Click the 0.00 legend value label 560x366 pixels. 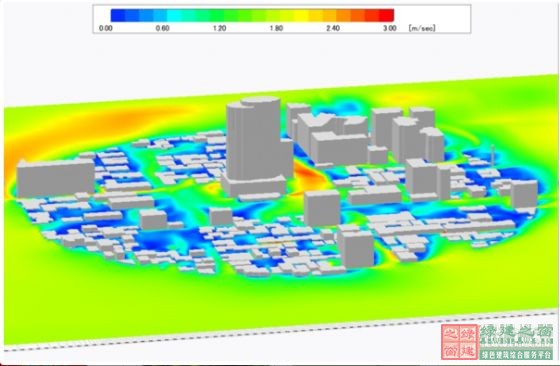tap(106, 28)
